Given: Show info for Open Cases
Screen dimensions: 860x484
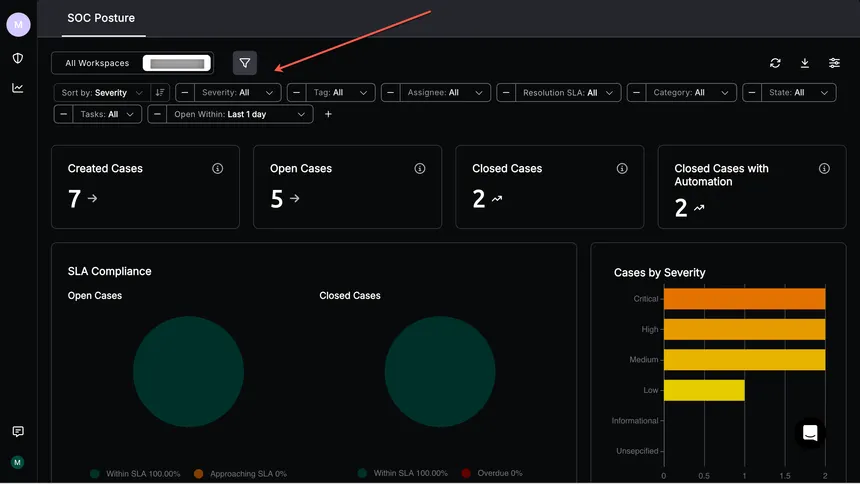Looking at the screenshot, I should (x=420, y=168).
